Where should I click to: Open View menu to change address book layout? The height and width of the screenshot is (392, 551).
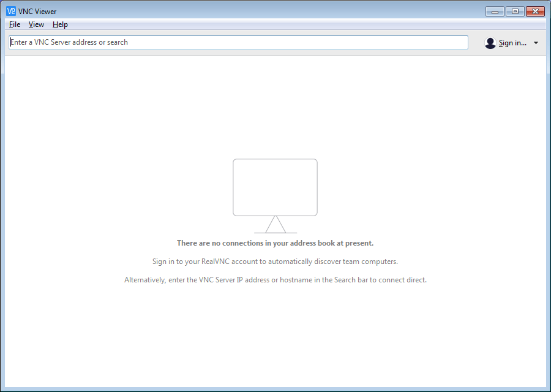(x=36, y=24)
